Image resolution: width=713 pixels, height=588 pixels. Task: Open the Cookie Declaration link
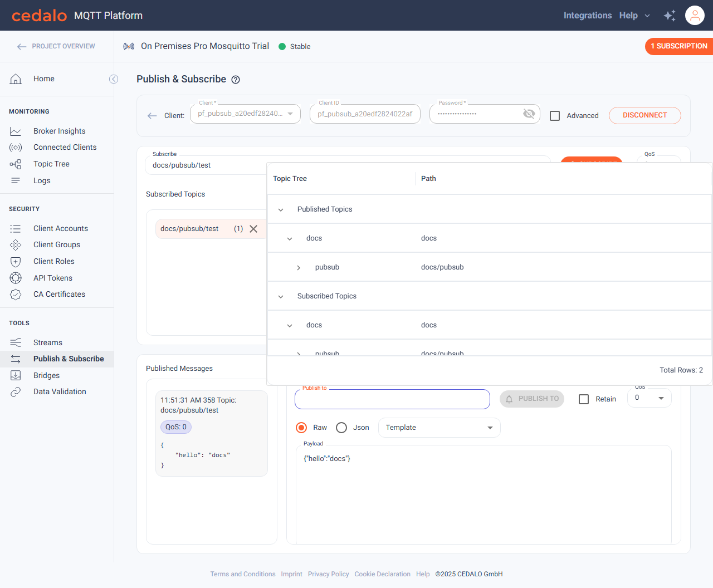[x=383, y=574]
